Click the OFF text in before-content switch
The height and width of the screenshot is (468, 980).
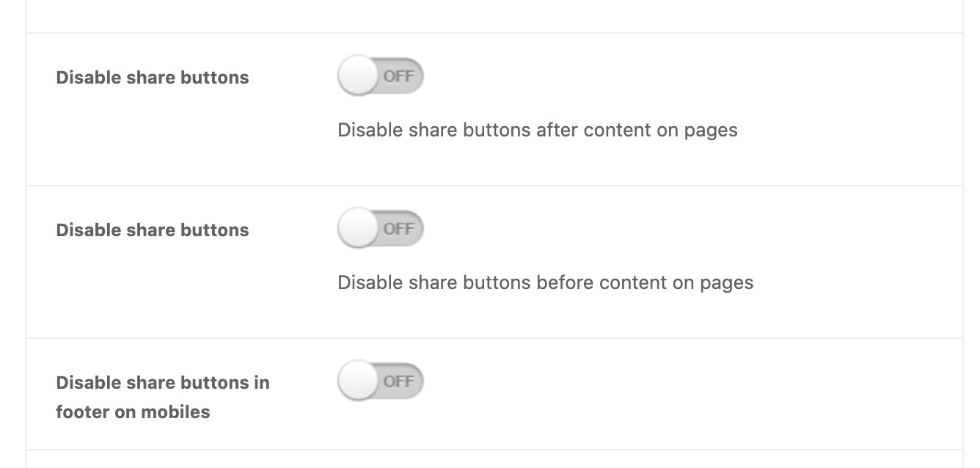click(x=398, y=229)
